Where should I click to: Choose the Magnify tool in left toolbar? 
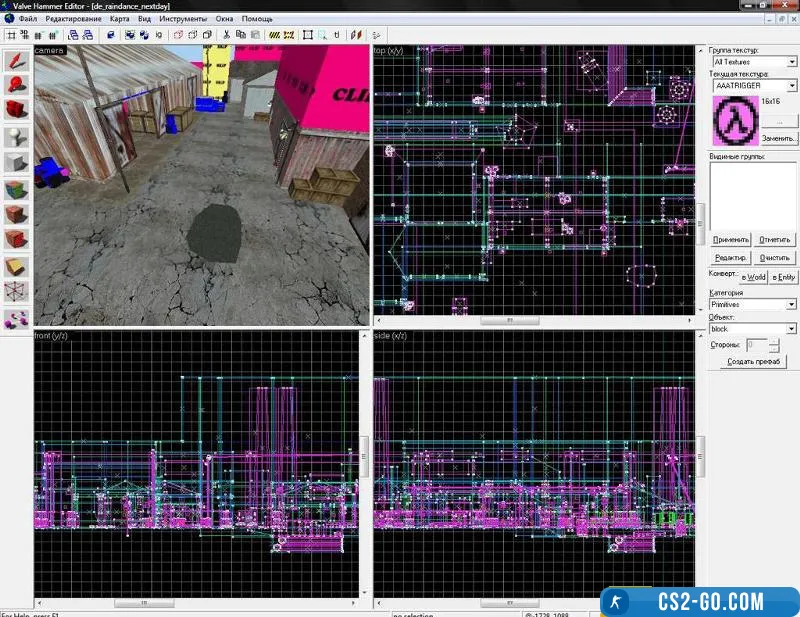click(x=16, y=85)
